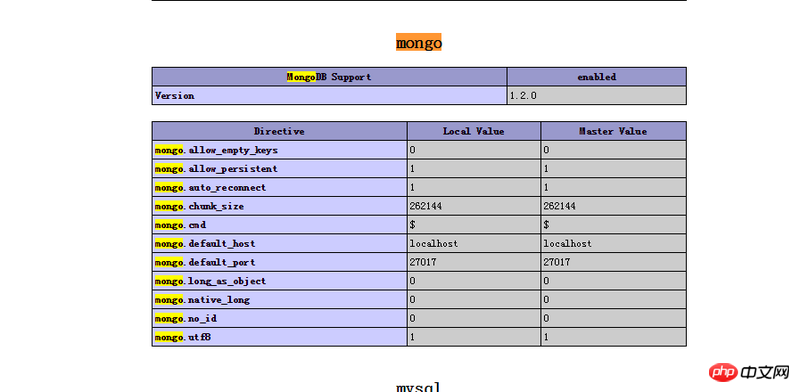Image resolution: width=800 pixels, height=392 pixels.
Task: Click the "Master Value" column header
Action: pyautogui.click(x=613, y=131)
